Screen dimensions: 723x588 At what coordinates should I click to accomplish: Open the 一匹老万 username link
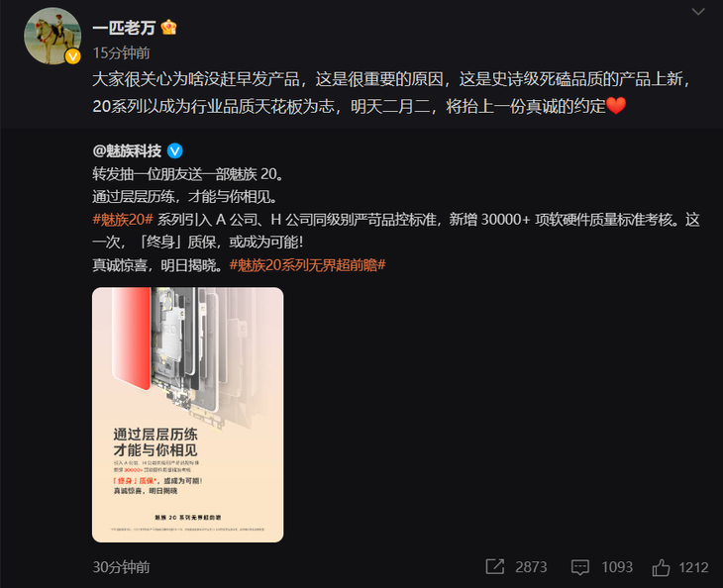click(x=124, y=28)
